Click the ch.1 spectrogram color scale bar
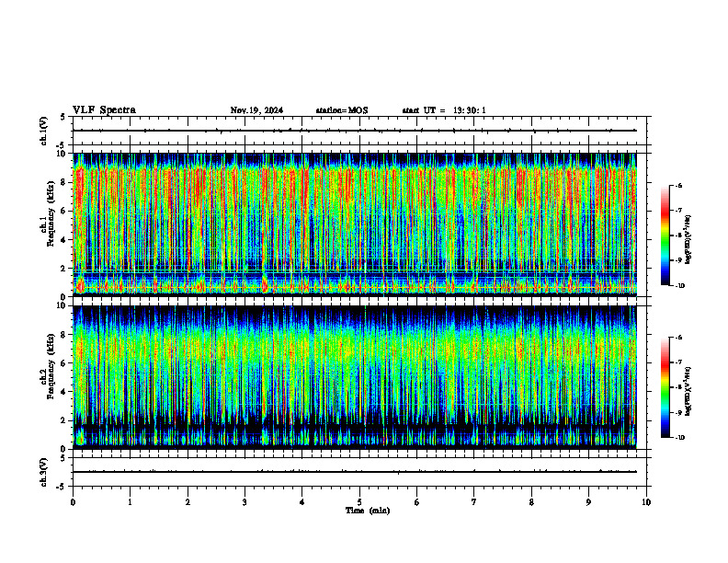The image size is (728, 563). point(665,236)
